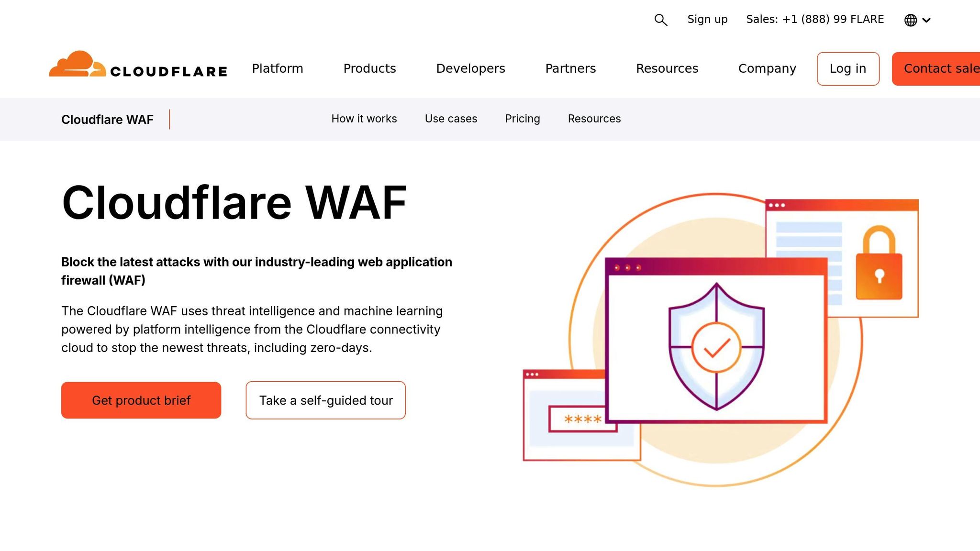
Task: Expand the Developers menu
Action: (470, 68)
